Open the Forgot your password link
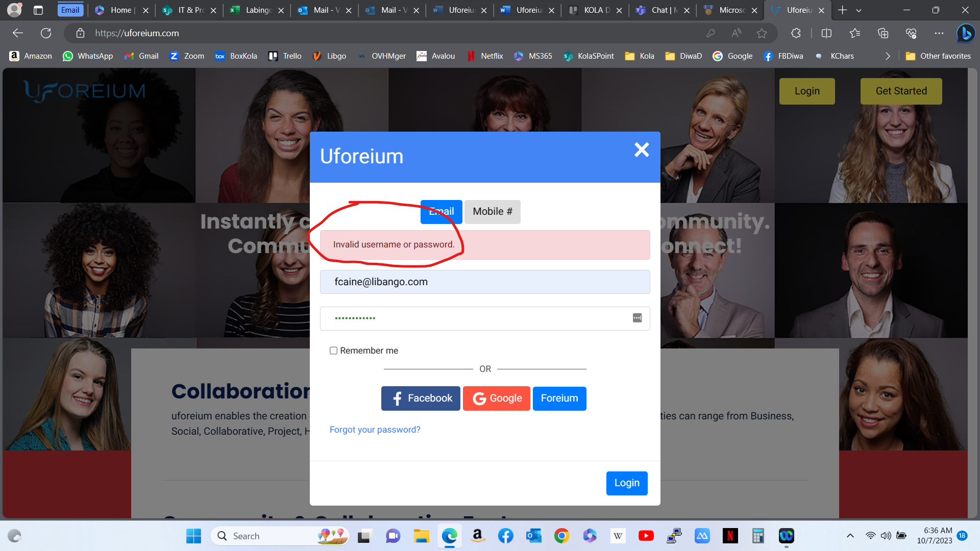The width and height of the screenshot is (980, 551). (375, 430)
